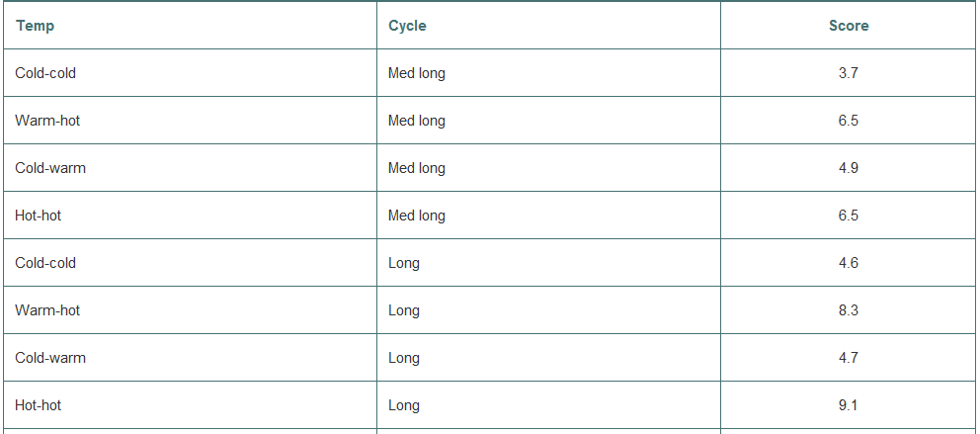The width and height of the screenshot is (980, 434).
Task: Select the score value 3.7
Action: [849, 73]
